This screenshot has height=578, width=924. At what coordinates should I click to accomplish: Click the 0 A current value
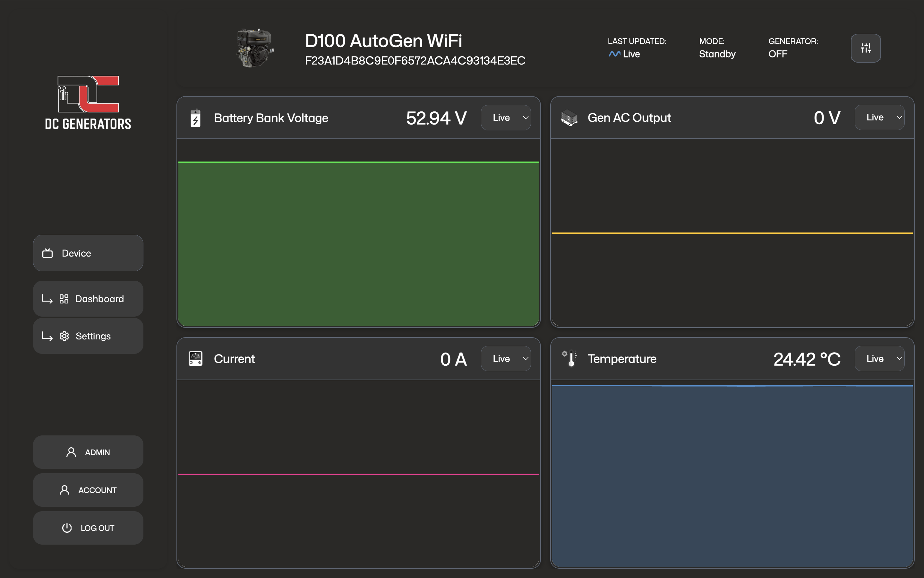[x=454, y=359]
